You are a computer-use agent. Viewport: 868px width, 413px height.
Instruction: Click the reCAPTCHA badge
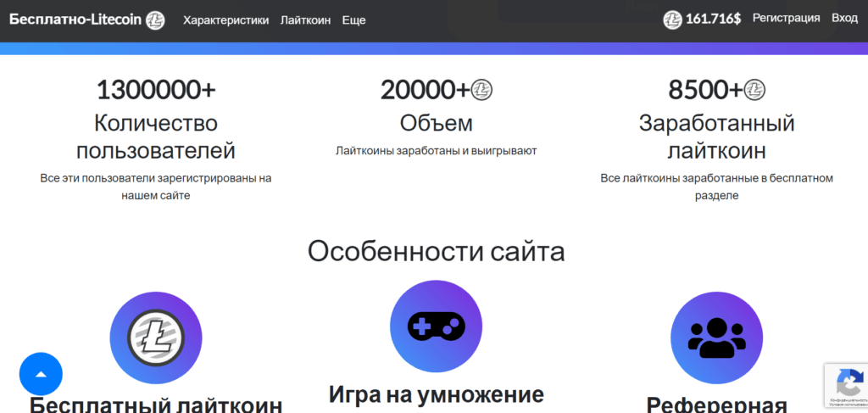coord(847,386)
